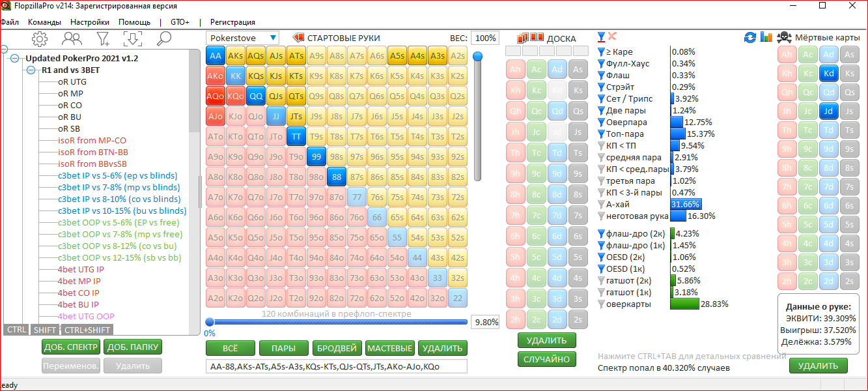Image resolution: width=868 pixels, height=391 pixels.
Task: Click the red cards icon next to ДОСКА
Action: tap(530, 38)
